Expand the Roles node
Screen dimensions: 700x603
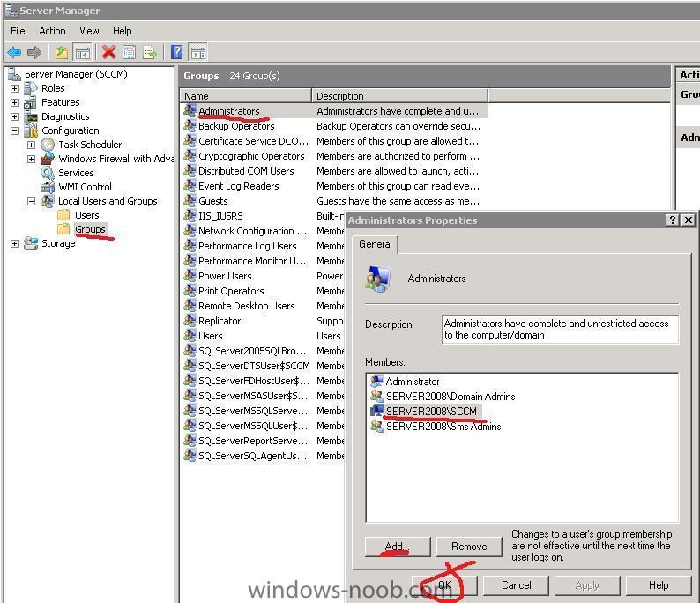click(x=14, y=88)
